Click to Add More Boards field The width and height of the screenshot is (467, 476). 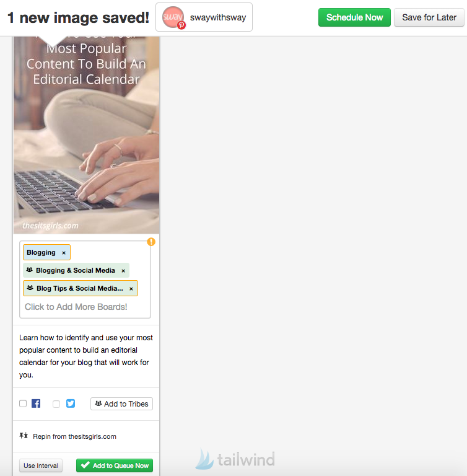click(x=76, y=307)
